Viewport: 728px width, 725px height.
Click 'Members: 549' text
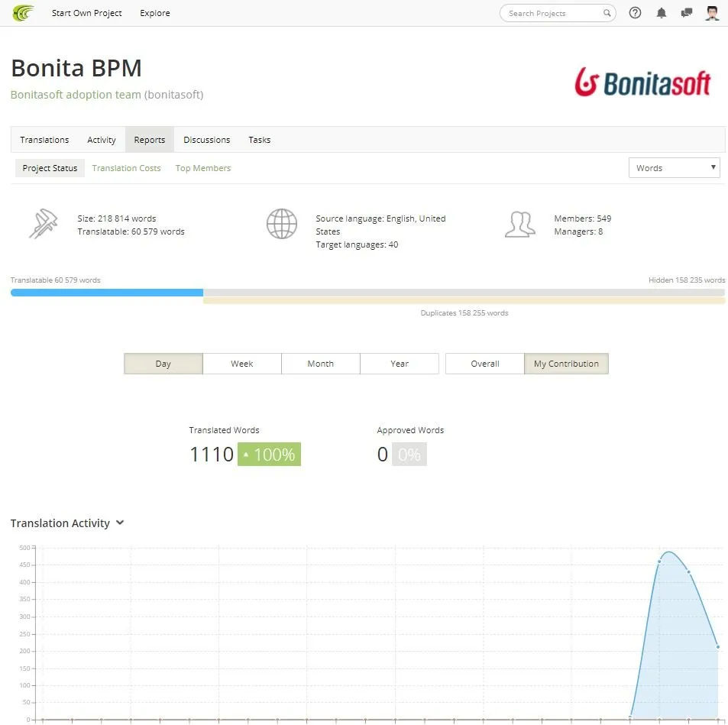[583, 218]
